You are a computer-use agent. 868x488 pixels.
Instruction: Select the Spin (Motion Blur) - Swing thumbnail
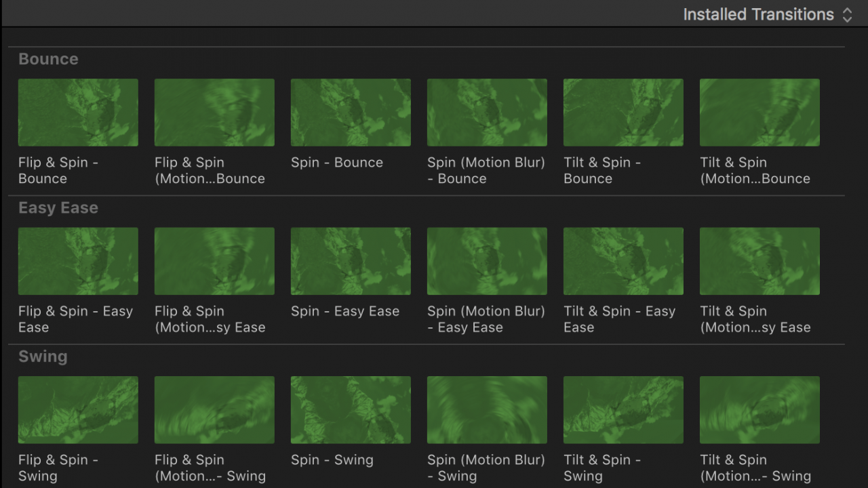(x=487, y=410)
